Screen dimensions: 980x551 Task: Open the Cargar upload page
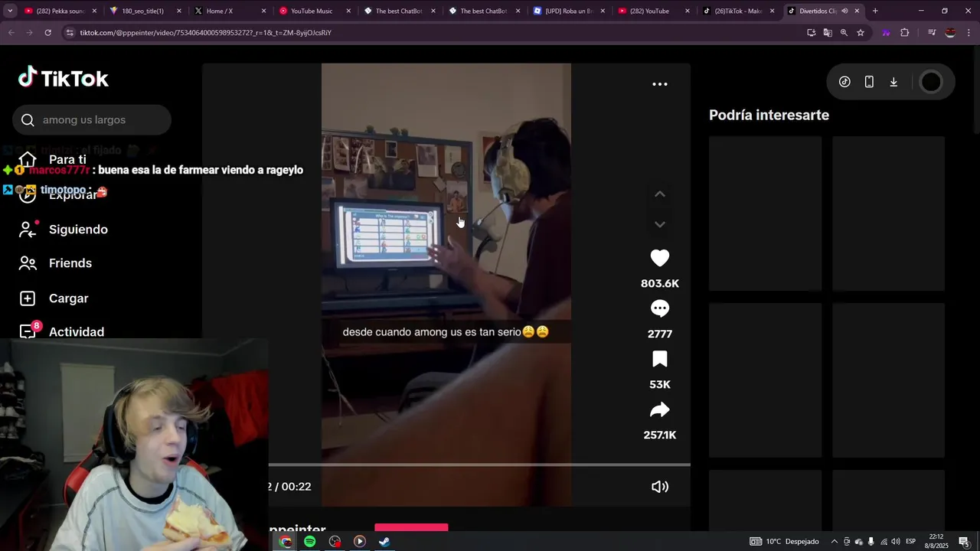coord(54,298)
